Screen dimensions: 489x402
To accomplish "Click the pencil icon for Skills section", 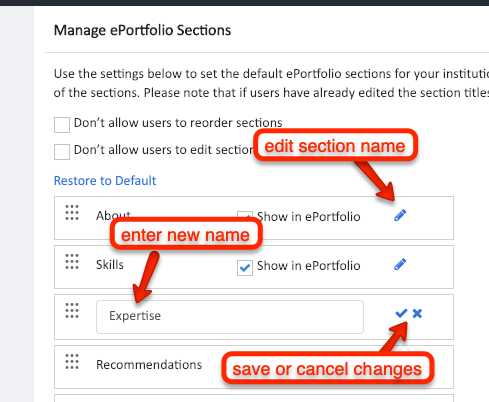I will [400, 264].
